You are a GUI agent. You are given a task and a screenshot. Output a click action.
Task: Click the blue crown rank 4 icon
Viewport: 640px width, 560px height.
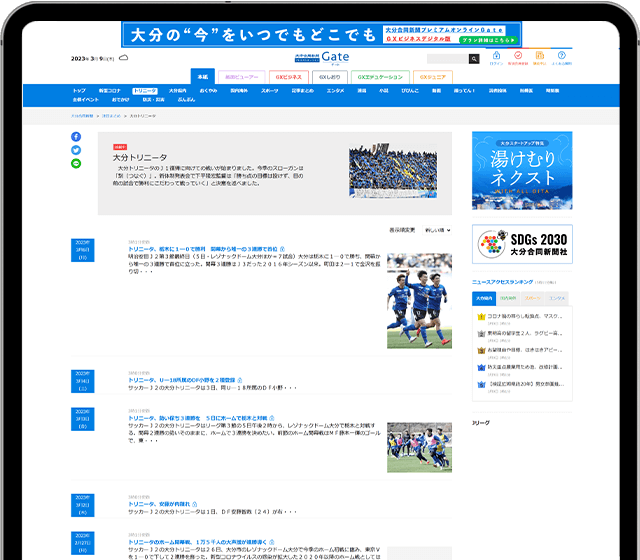click(481, 367)
